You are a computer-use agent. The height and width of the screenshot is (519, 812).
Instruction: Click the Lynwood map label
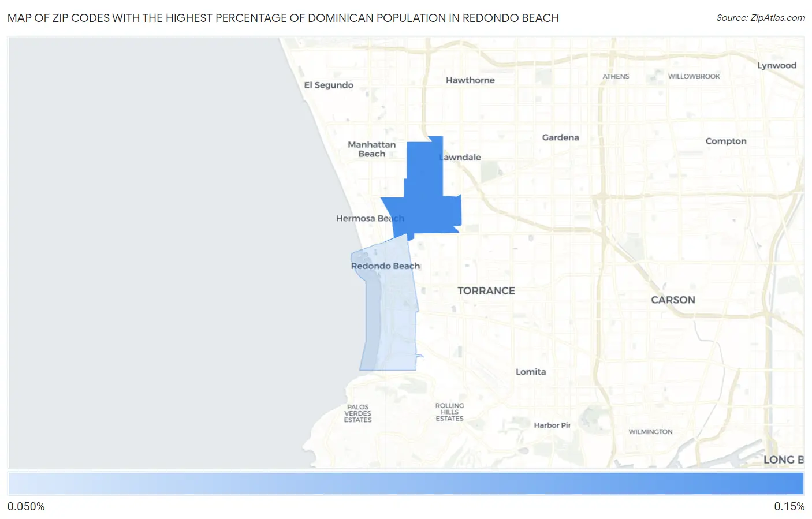[777, 65]
